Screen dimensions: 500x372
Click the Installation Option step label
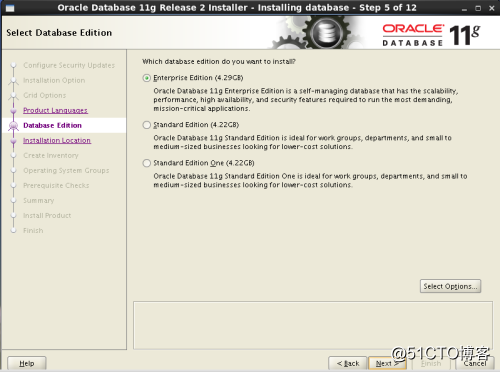tap(54, 80)
